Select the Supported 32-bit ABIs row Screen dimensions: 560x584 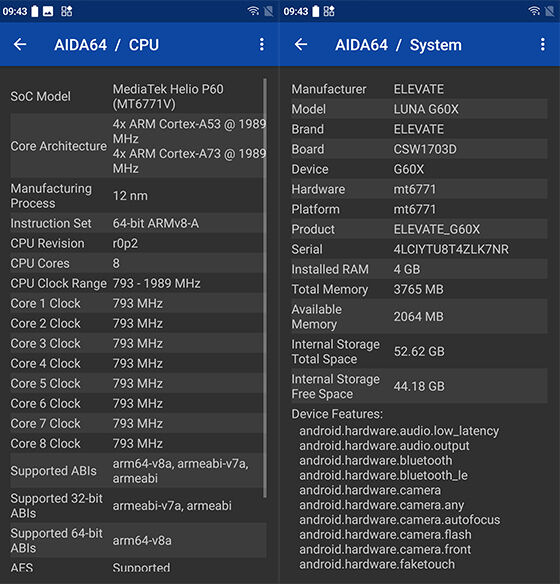click(138, 506)
